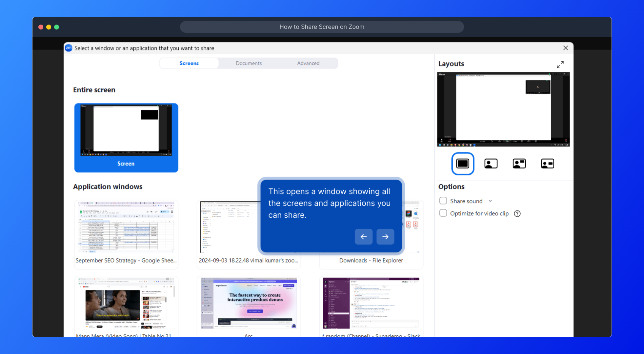Image resolution: width=644 pixels, height=354 pixels.
Task: Click the Zoom logo in the dialog title
Action: tap(69, 48)
